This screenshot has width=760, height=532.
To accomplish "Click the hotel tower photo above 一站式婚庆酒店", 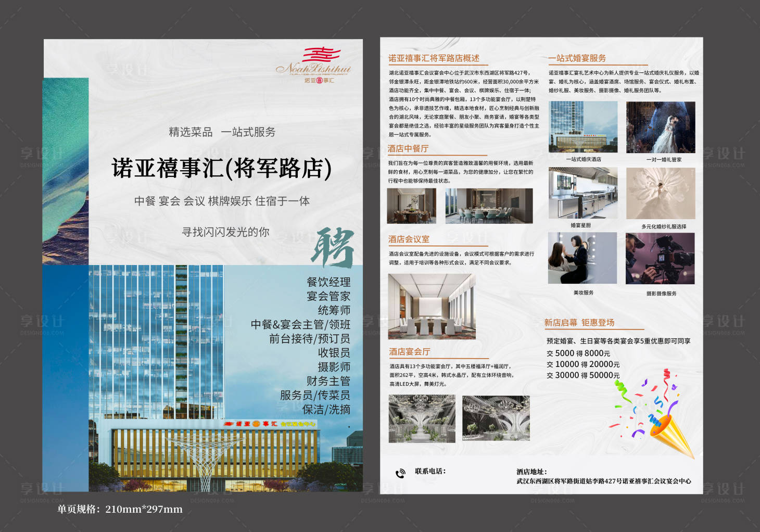I will coord(583,127).
